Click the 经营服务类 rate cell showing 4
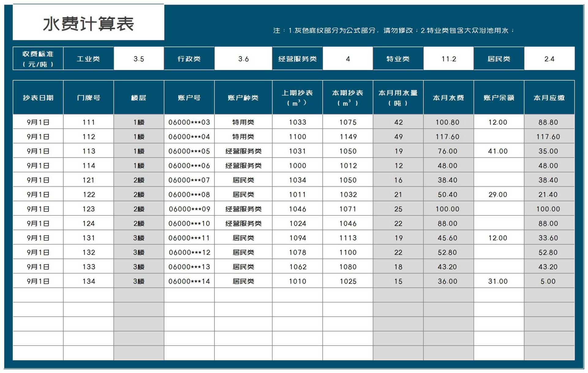588x373 pixels. 348,58
